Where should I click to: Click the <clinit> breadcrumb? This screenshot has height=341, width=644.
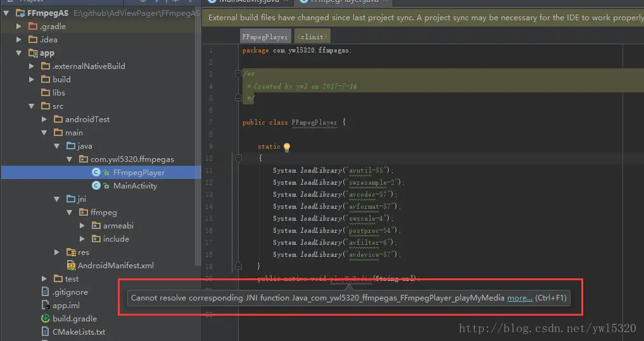point(312,37)
